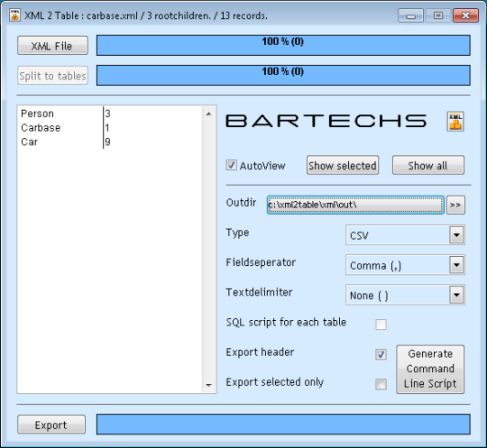Enable Export selected only checkbox
Screen dimensions: 487x448
pyautogui.click(x=381, y=384)
